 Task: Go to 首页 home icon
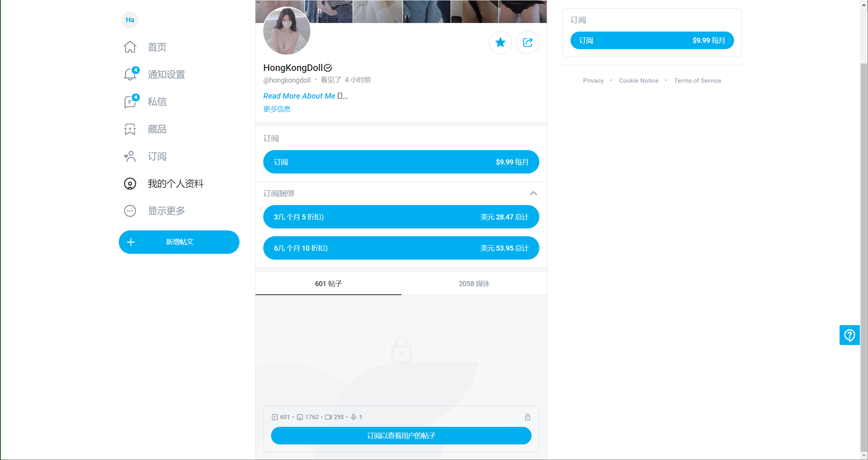[x=130, y=47]
